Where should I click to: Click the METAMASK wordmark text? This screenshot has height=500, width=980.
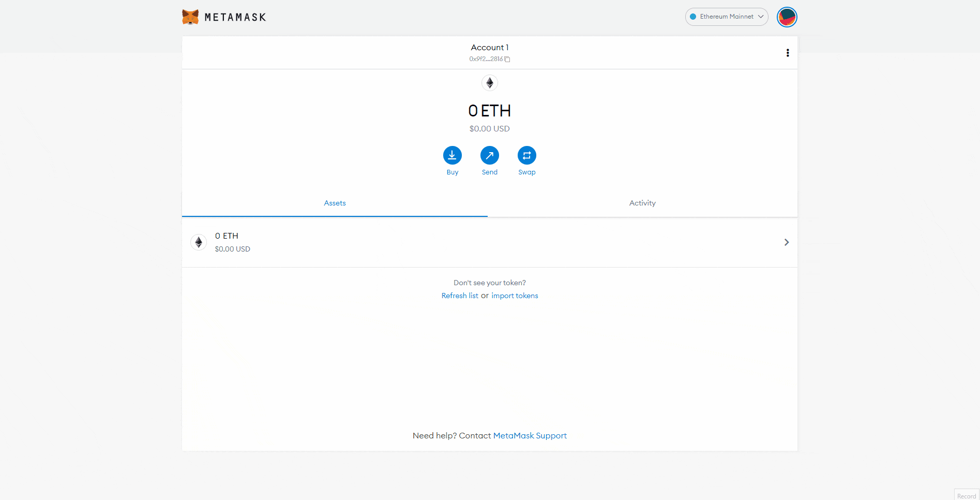click(235, 17)
